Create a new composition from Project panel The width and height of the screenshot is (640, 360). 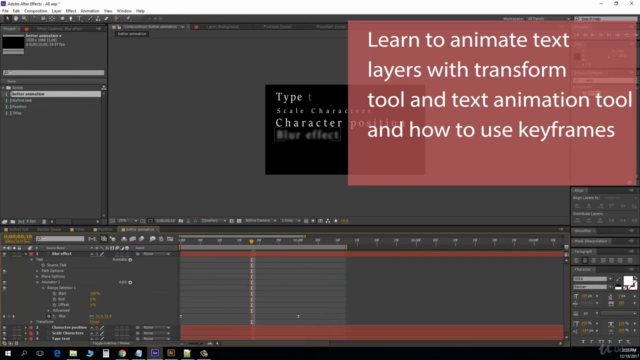[21, 222]
